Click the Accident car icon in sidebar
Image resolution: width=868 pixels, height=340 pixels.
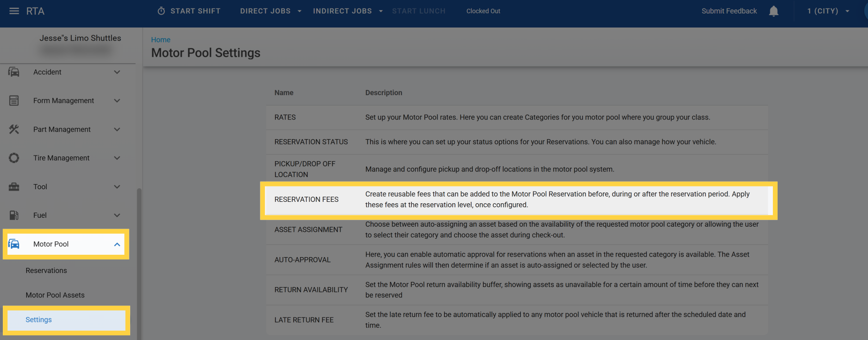click(x=14, y=72)
